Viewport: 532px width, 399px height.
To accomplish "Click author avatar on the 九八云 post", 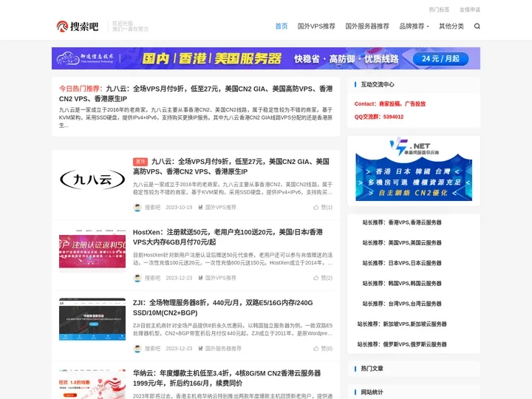I will tap(137, 208).
